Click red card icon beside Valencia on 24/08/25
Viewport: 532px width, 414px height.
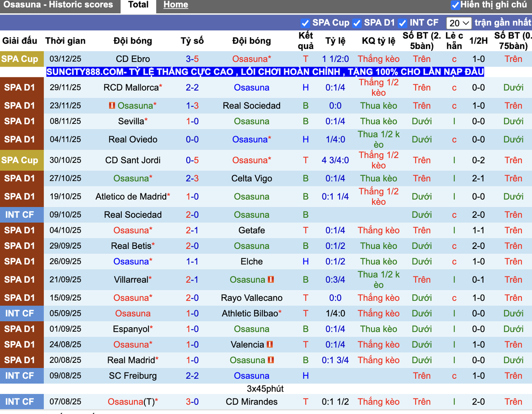(x=270, y=345)
